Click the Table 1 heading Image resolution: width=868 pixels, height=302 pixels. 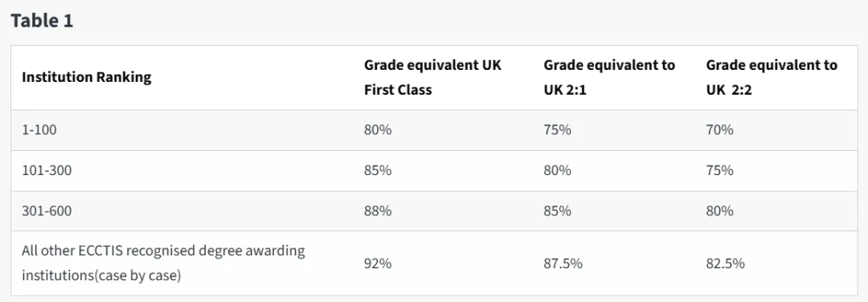42,21
